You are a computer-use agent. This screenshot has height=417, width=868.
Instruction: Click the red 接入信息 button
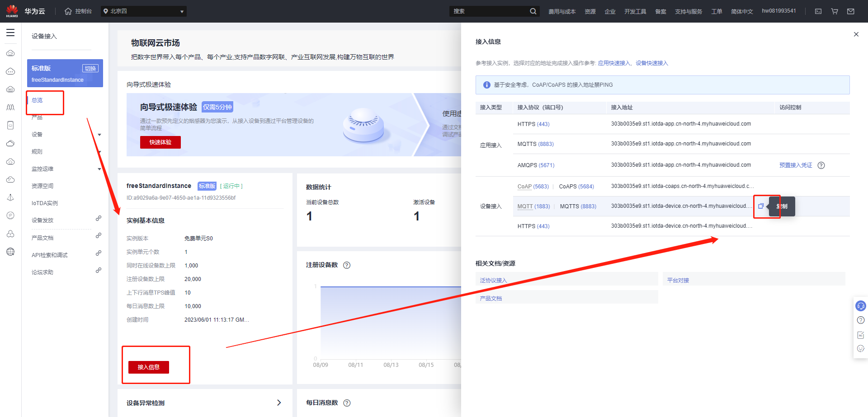tap(149, 367)
